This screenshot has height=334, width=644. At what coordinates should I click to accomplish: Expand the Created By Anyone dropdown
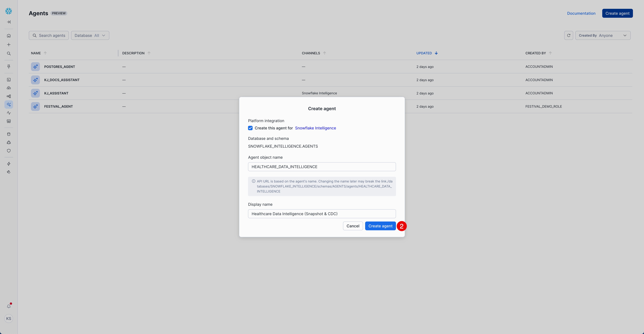click(x=602, y=35)
